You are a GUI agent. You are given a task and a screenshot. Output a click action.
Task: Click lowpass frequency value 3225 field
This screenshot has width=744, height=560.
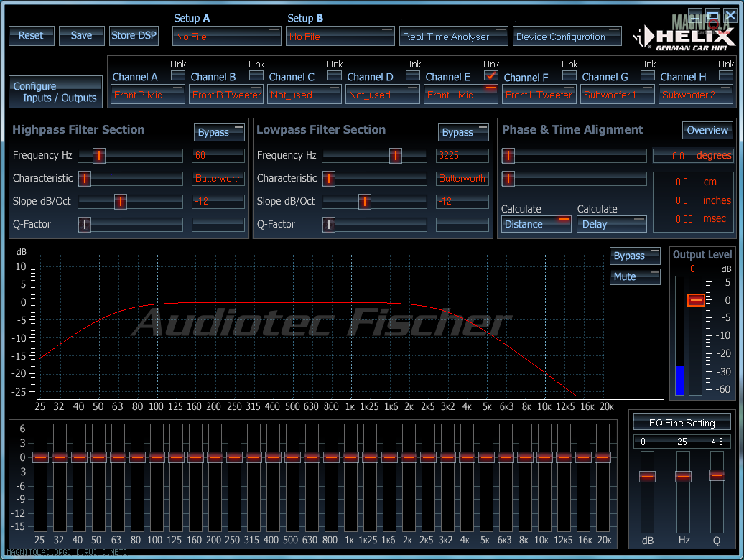pyautogui.click(x=462, y=156)
